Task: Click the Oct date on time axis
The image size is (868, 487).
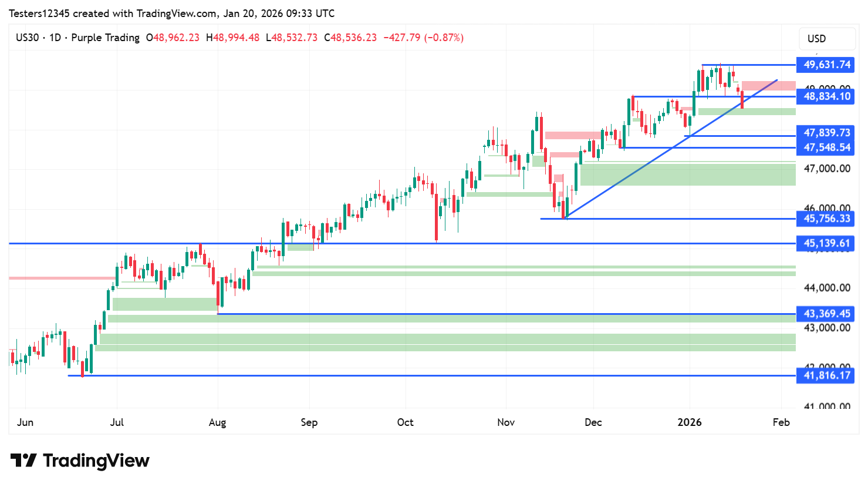Action: click(x=405, y=422)
